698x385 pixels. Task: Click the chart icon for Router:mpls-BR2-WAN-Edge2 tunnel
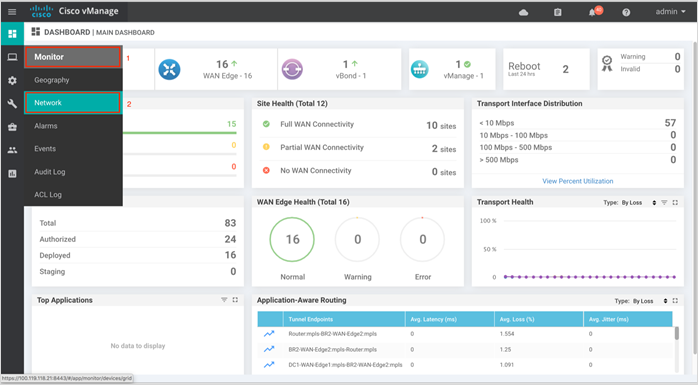point(269,334)
